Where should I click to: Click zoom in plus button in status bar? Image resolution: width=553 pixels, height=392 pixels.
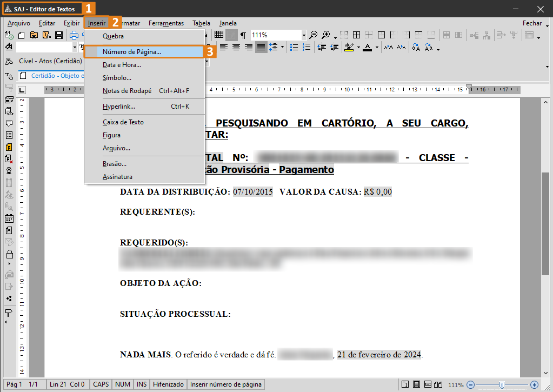tap(534, 384)
